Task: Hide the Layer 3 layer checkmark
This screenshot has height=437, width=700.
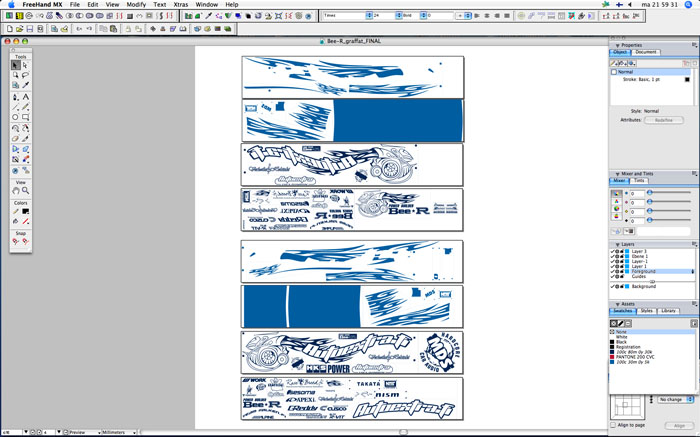Action: coord(612,252)
